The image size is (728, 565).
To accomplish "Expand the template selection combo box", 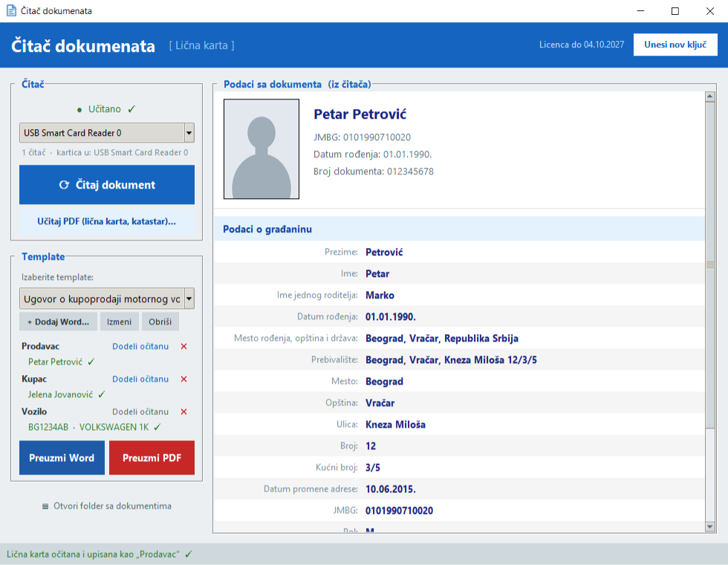I will (189, 298).
